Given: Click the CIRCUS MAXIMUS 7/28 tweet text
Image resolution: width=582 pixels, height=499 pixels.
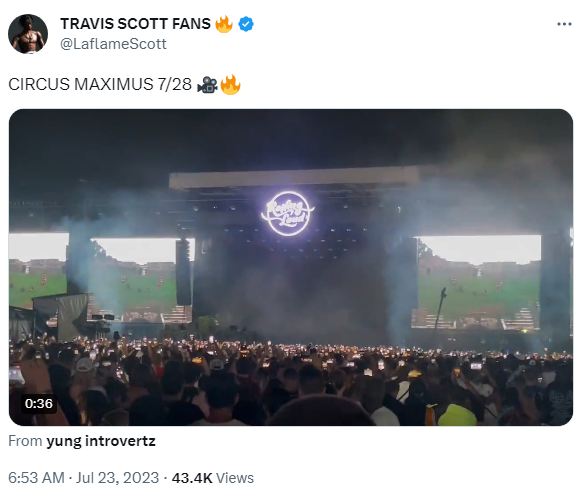Looking at the screenshot, I should [100, 84].
